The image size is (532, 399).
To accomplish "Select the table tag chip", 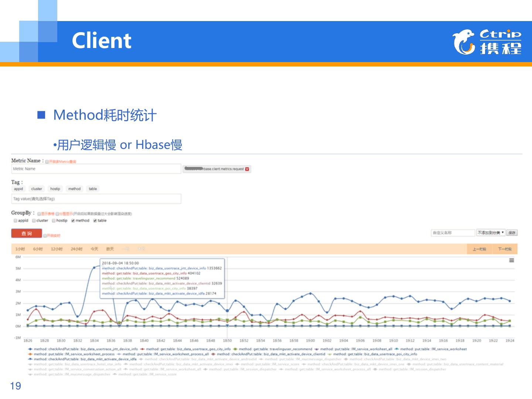I will coord(93,189).
